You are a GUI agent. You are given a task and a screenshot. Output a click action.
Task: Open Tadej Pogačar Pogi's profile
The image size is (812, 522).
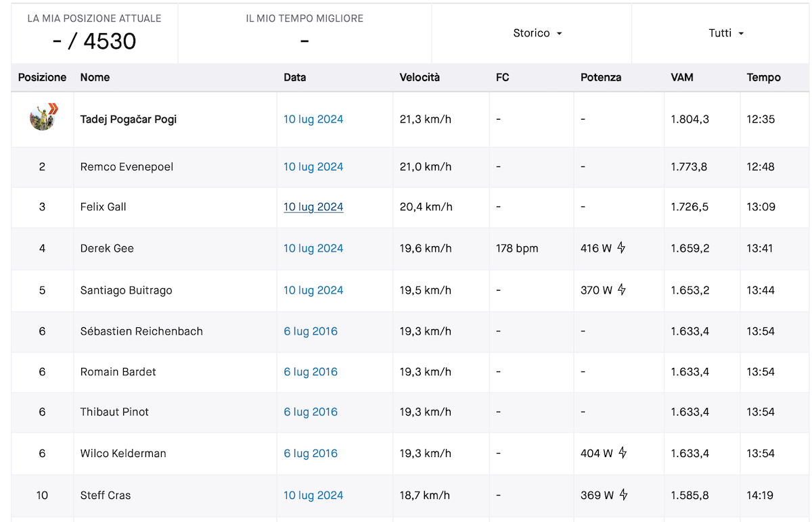click(x=128, y=119)
